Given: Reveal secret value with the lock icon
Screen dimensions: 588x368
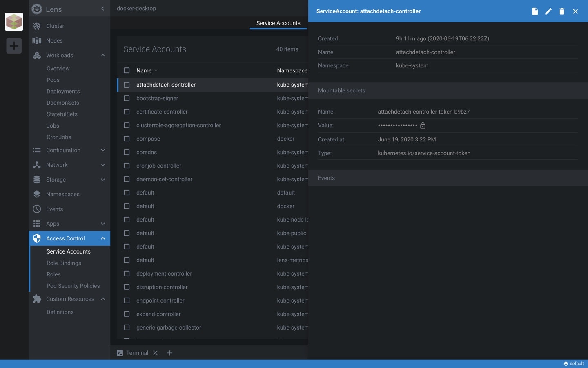Looking at the screenshot, I should coord(423,126).
